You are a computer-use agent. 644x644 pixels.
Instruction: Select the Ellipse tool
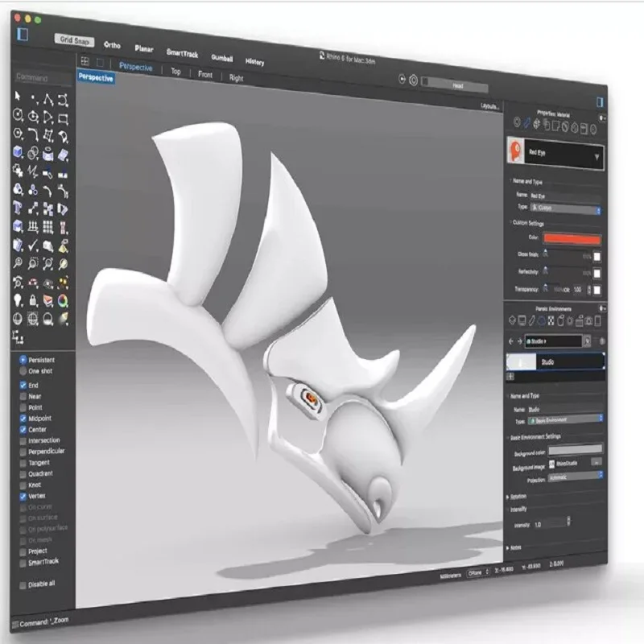pos(33,117)
